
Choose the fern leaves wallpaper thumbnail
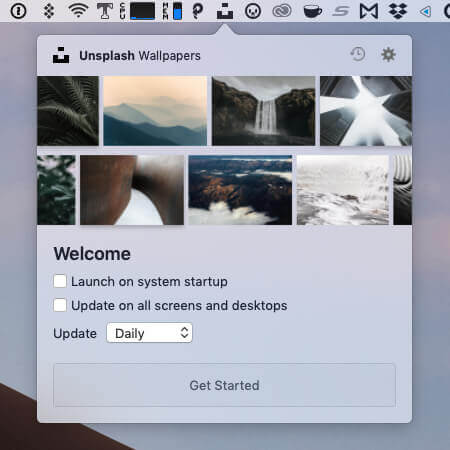pyautogui.click(x=68, y=111)
